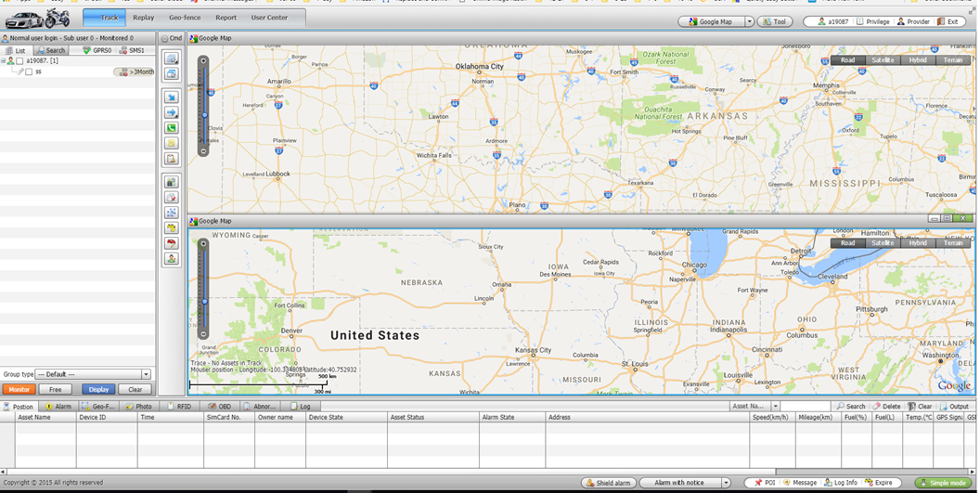Click the green phone icon in Cmd toolbar
The height and width of the screenshot is (493, 980).
172,128
